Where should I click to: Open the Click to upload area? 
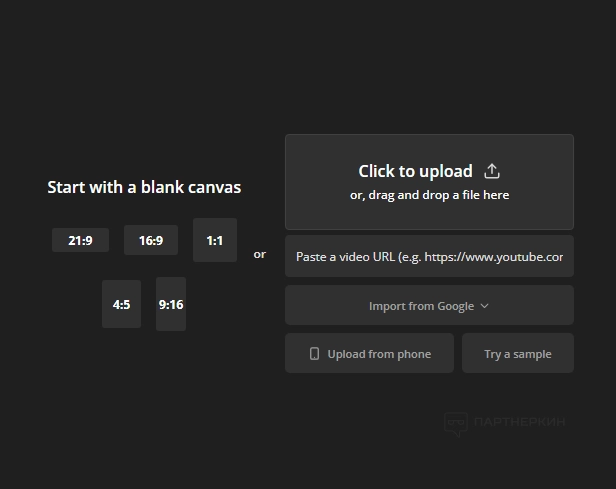click(x=429, y=182)
